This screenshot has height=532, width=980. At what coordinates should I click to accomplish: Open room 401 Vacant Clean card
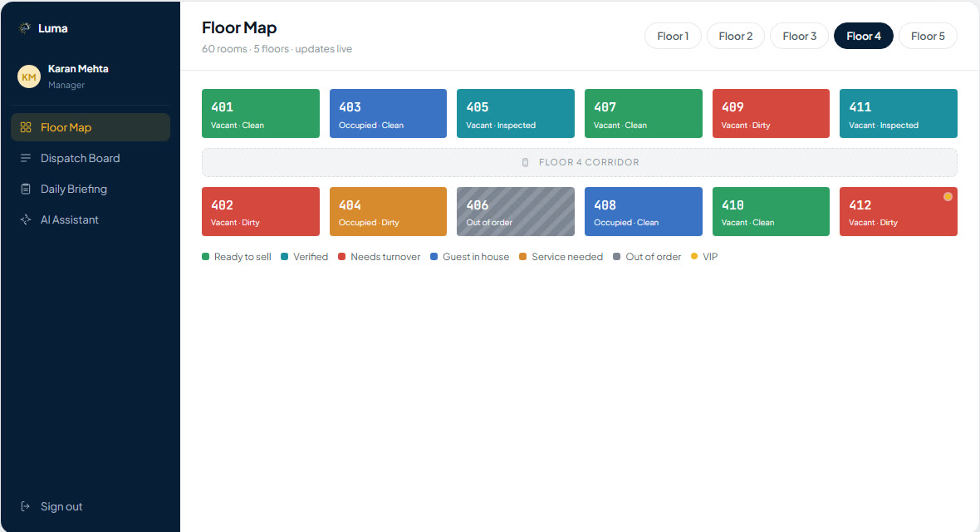[261, 113]
